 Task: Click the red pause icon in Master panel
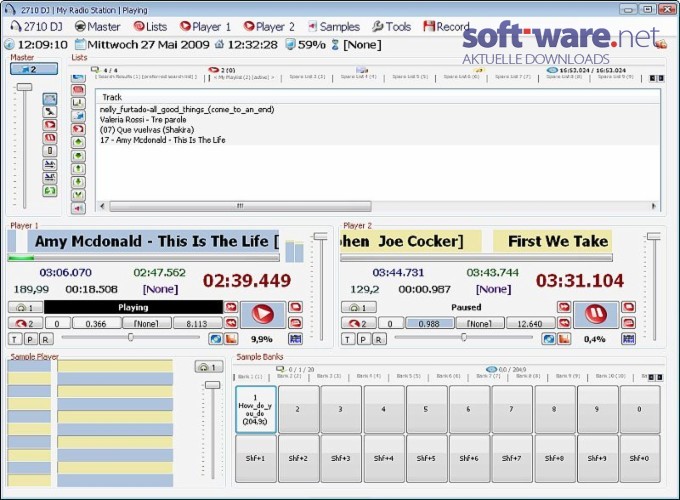pyautogui.click(x=50, y=138)
